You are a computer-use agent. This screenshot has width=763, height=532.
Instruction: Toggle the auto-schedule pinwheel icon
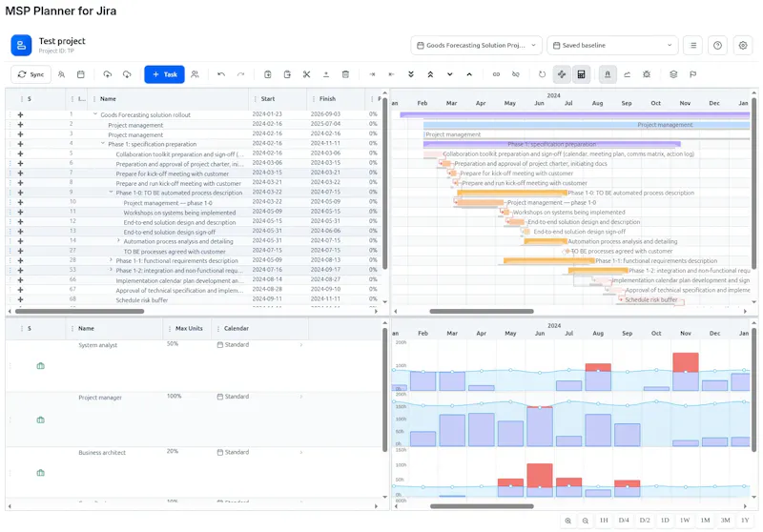(562, 74)
